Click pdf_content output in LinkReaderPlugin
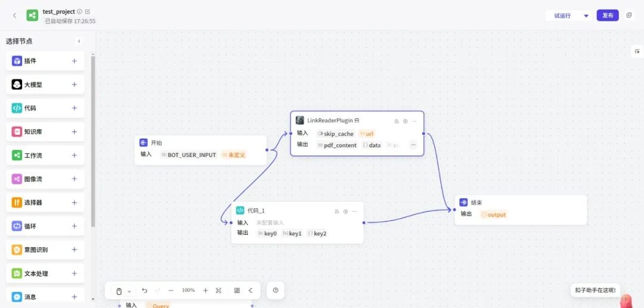The image size is (644, 308). pos(338,145)
